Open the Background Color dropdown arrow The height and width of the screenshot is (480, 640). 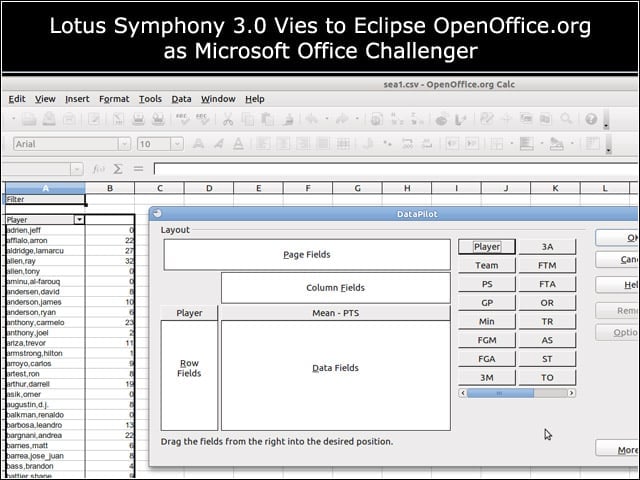click(x=542, y=143)
